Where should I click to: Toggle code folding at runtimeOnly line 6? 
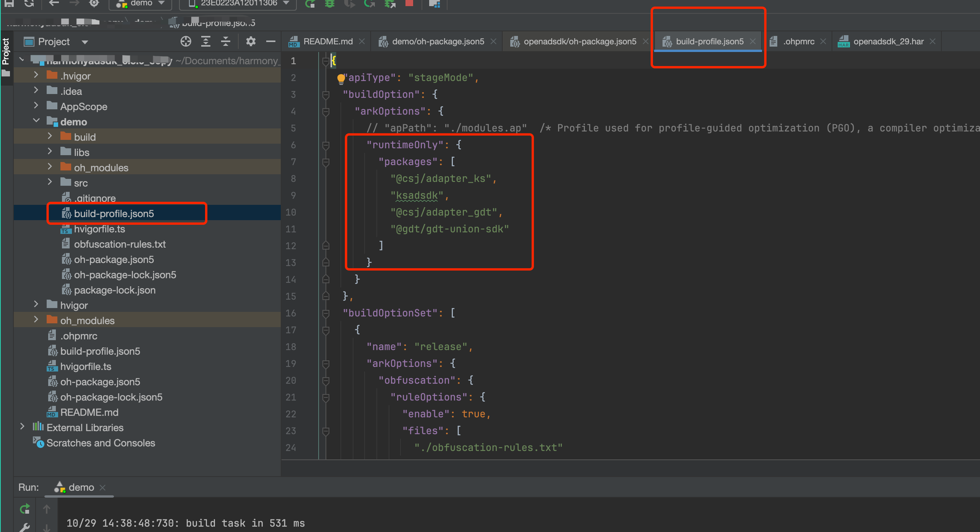coord(326,145)
